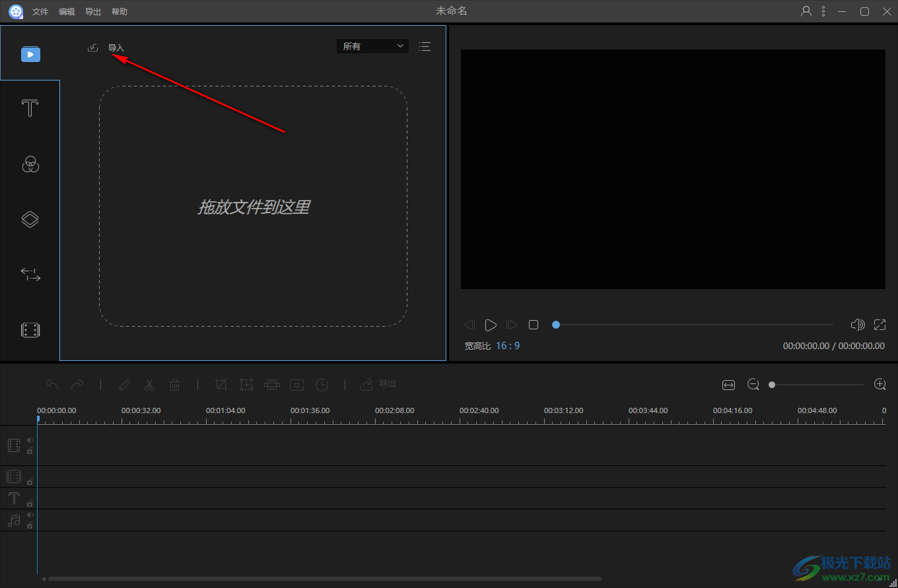Screen dimensions: 898x588
Task: Step to previous frame in preview
Action: click(x=469, y=325)
